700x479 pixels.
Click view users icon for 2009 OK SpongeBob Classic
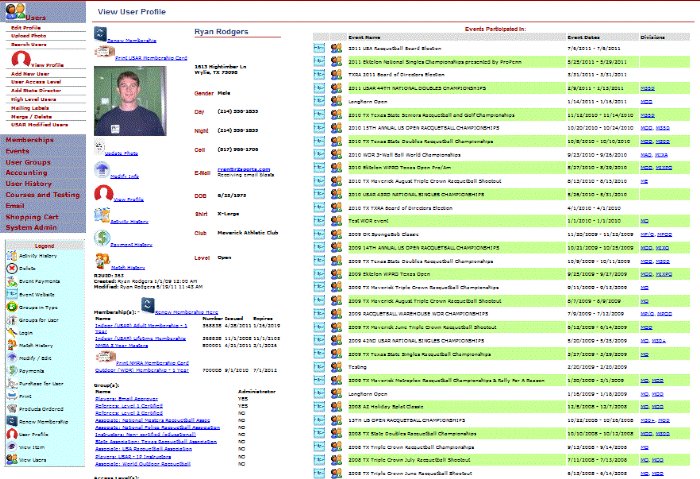(x=336, y=233)
